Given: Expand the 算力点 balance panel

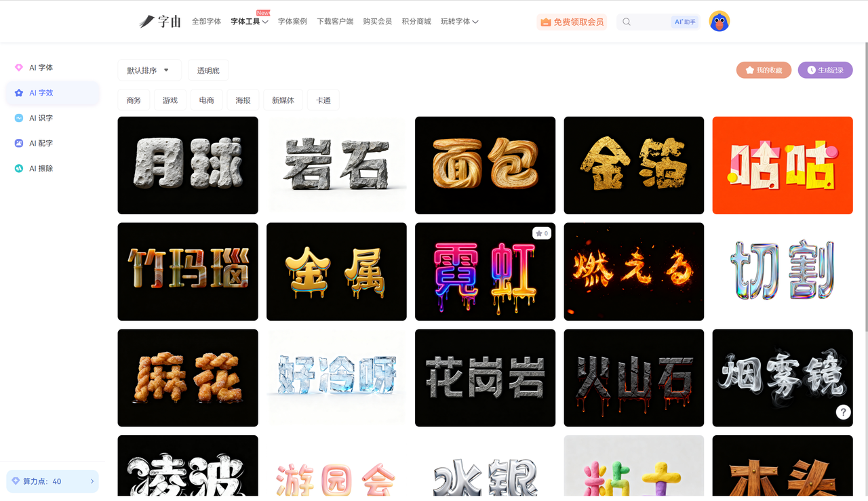Looking at the screenshot, I should pyautogui.click(x=52, y=481).
